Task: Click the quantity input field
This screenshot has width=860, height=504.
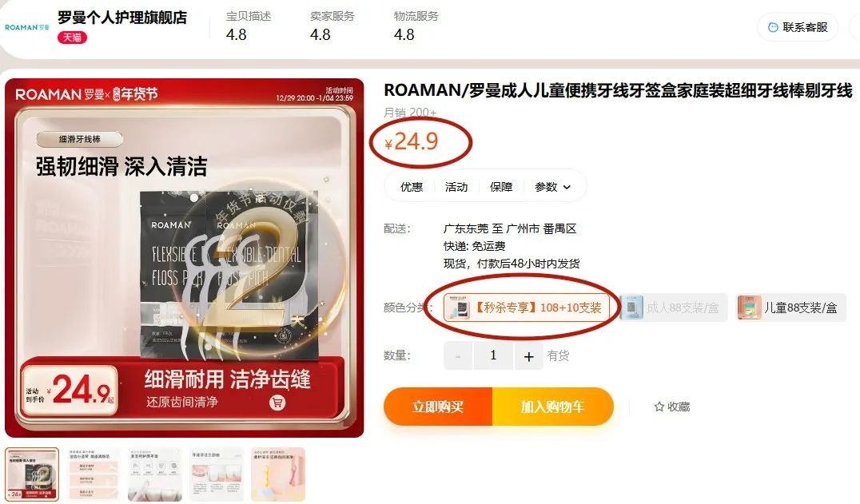Action: [493, 356]
